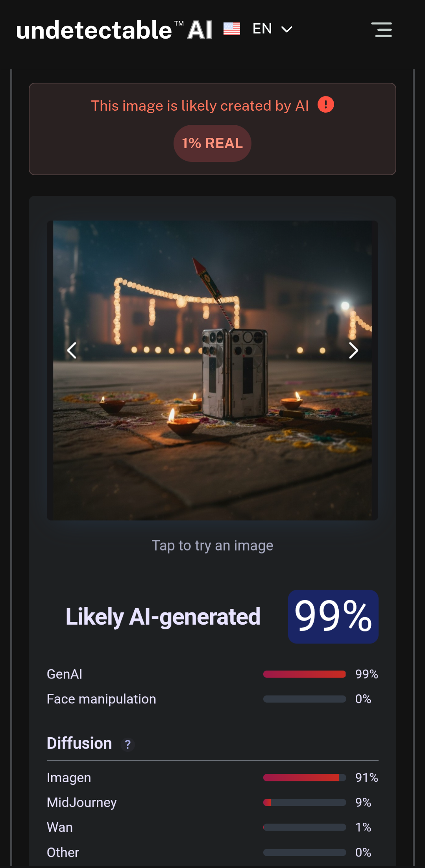Tap the Diwali phone sample image
Screen dimensions: 425x868
[x=213, y=370]
